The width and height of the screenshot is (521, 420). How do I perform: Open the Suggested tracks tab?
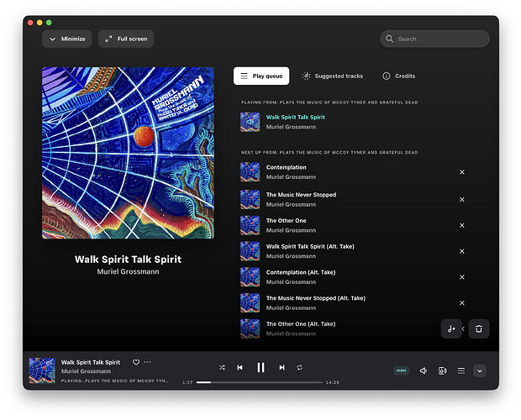point(333,76)
